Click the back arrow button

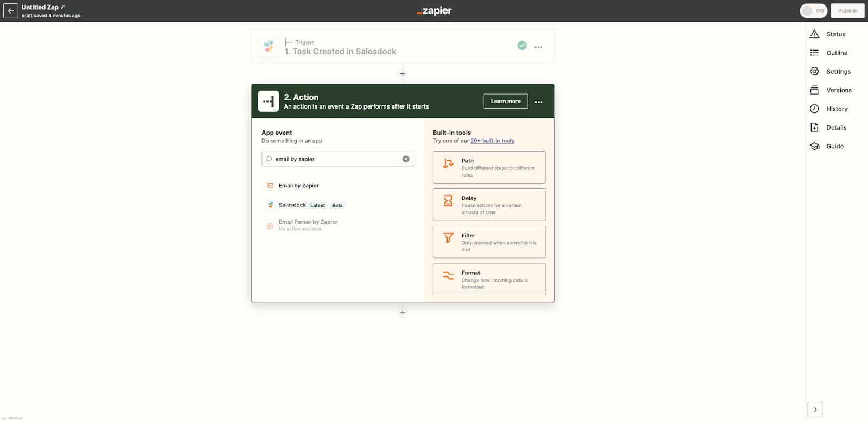[10, 11]
